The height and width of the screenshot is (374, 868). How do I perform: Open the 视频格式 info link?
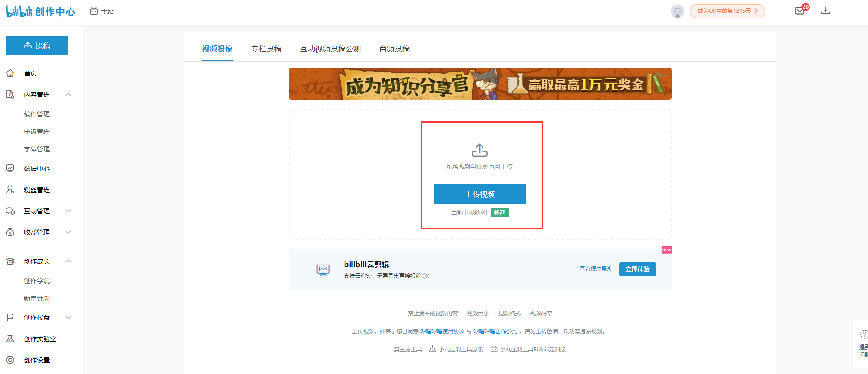[x=509, y=314]
